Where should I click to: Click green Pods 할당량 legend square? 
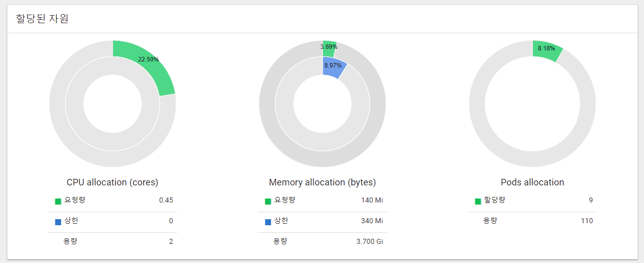(x=478, y=201)
